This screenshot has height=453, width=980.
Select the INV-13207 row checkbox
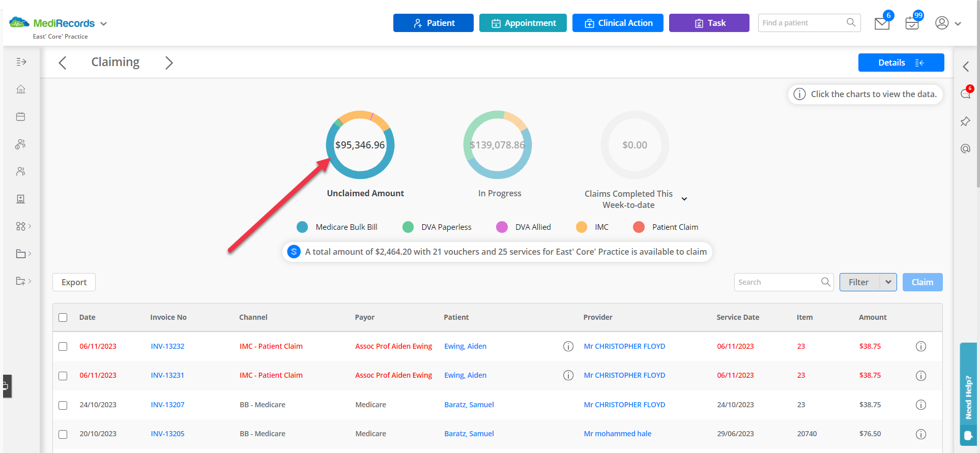coord(63,406)
